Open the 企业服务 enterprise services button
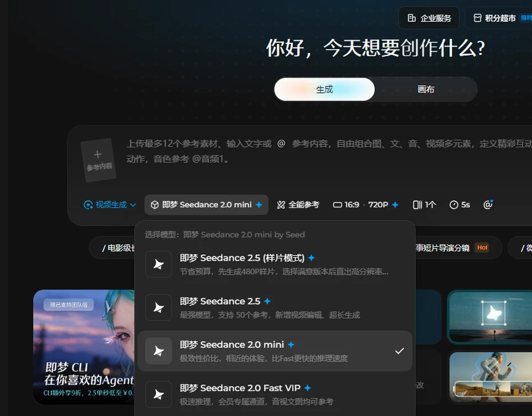Screen dimensions: 532x416 [429, 18]
